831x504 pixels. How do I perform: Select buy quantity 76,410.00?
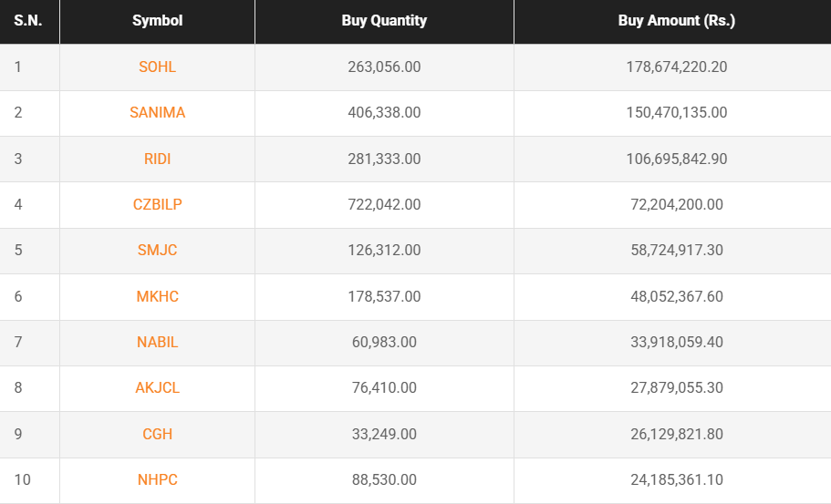pos(384,387)
